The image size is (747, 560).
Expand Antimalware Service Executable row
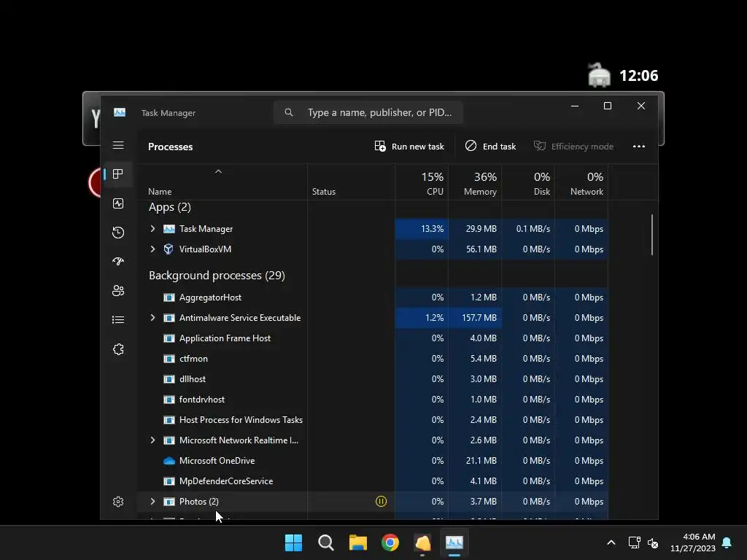152,317
